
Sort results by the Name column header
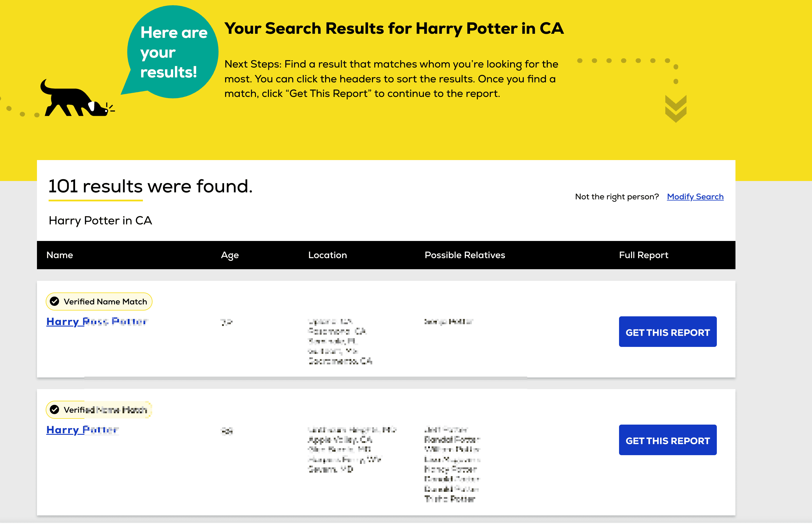[60, 255]
